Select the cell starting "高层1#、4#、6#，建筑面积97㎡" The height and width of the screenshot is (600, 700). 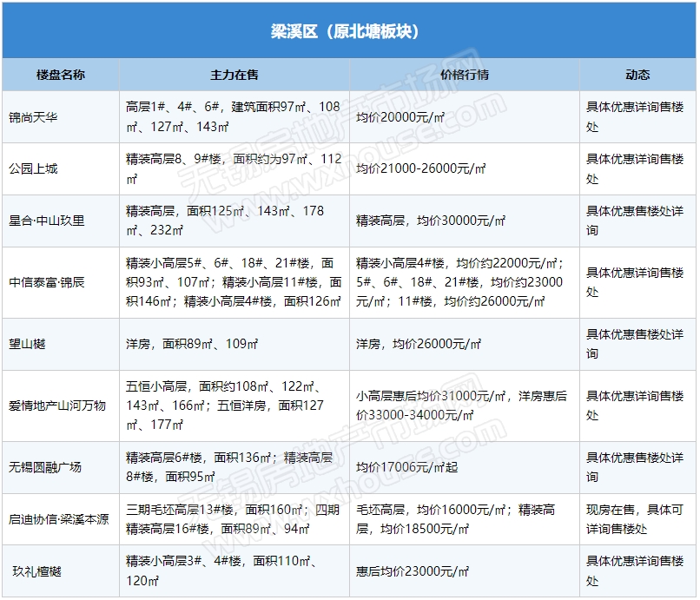[234, 117]
